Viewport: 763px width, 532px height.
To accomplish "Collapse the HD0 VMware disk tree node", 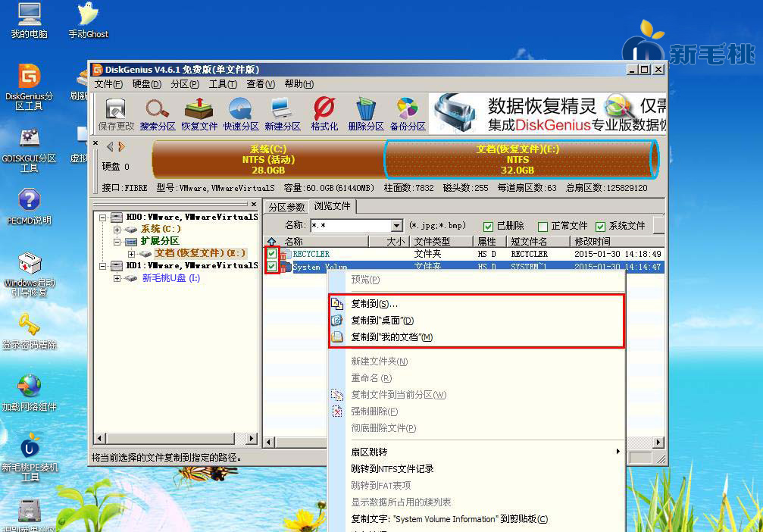I will [x=103, y=217].
